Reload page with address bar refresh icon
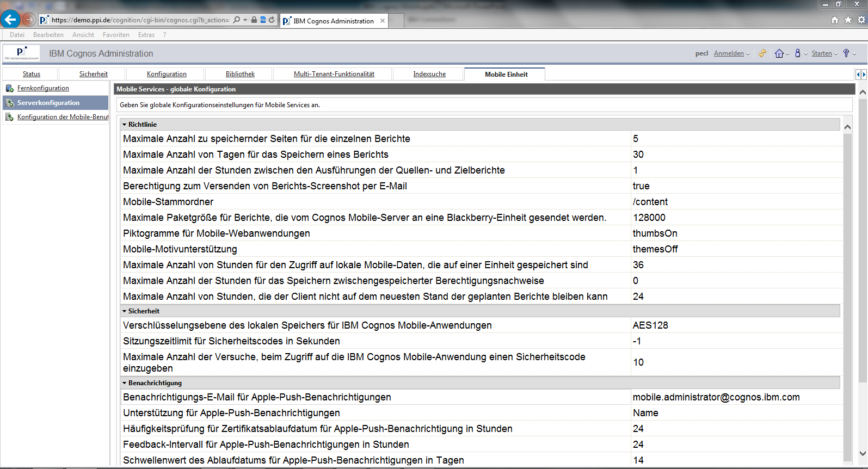Screen dimensions: 868x469 tap(272, 20)
